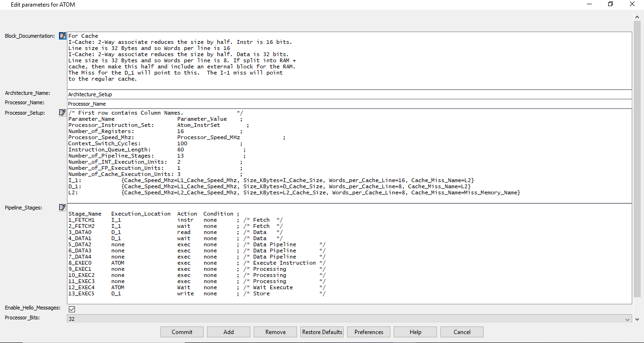
Task: Click the vertical scrollbar up arrow
Action: [637, 17]
